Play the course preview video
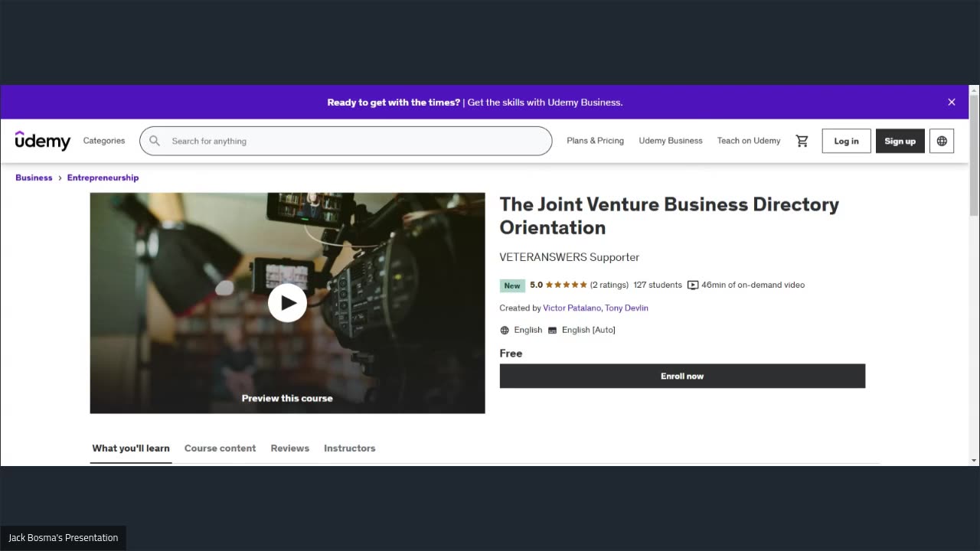This screenshot has height=551, width=980. click(287, 303)
